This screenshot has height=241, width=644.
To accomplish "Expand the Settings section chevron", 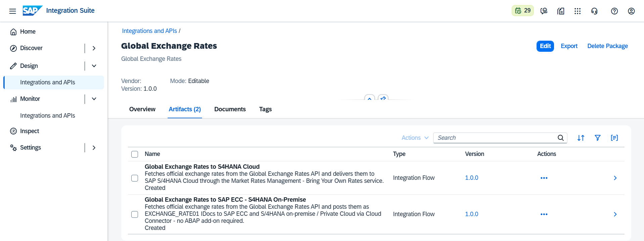I will pyautogui.click(x=94, y=148).
